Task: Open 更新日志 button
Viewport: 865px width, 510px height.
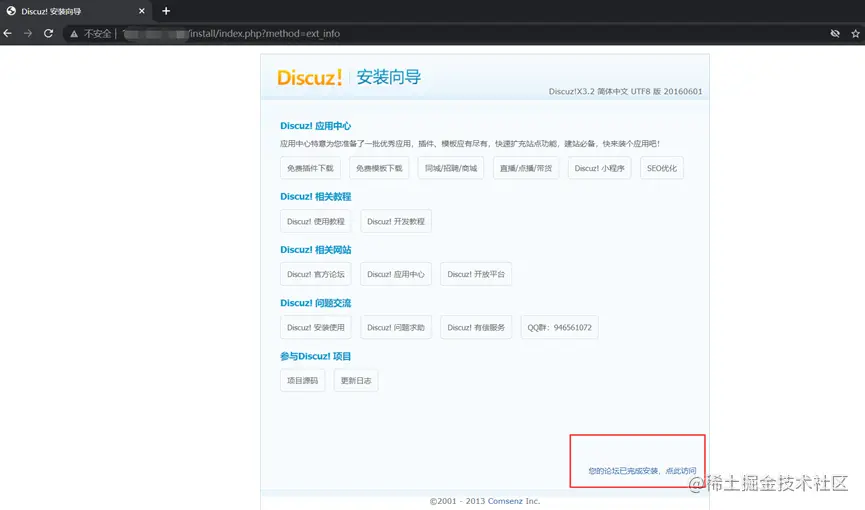Action: pos(356,381)
